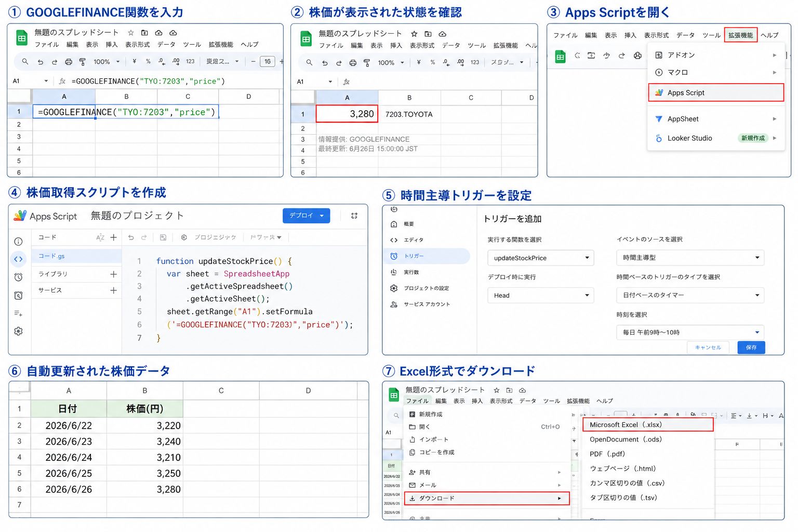Click the font size 16 field in step 1
The image size is (798, 532).
(268, 61)
